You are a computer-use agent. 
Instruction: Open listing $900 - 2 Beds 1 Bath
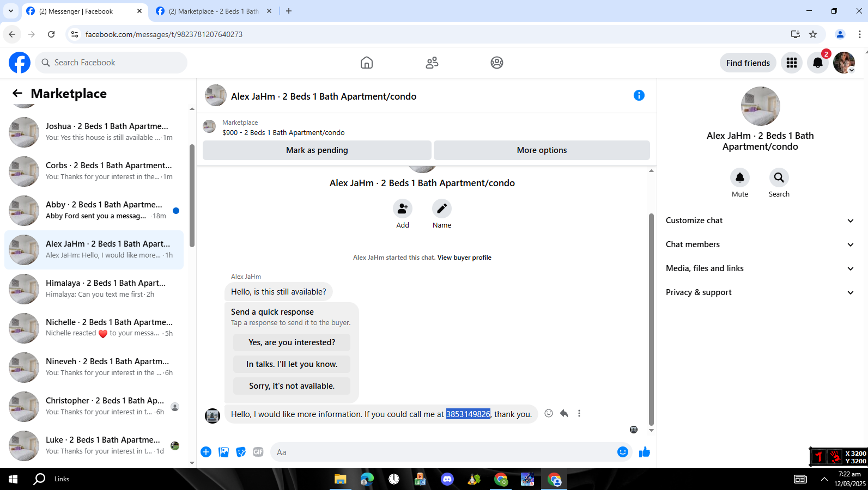coord(283,132)
